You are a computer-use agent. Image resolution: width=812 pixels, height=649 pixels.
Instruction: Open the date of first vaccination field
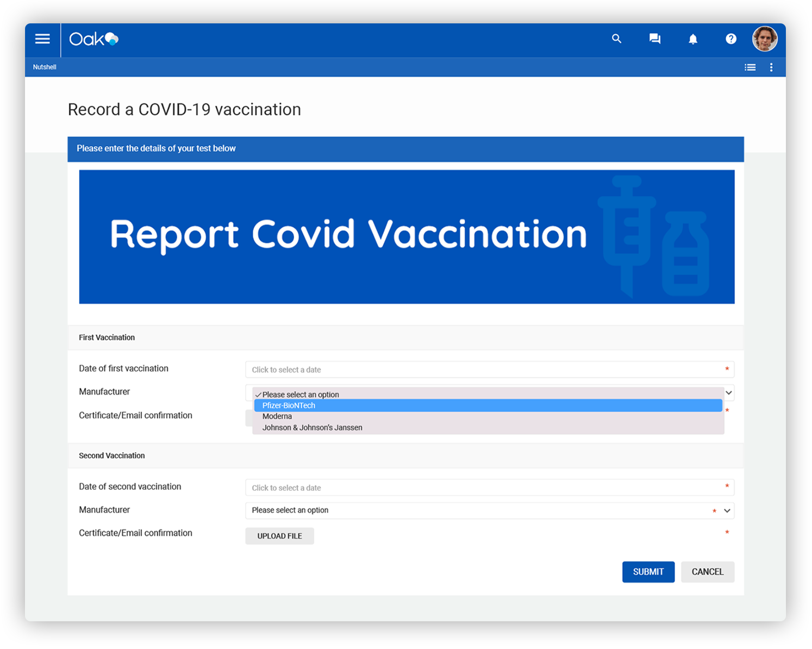(x=489, y=370)
